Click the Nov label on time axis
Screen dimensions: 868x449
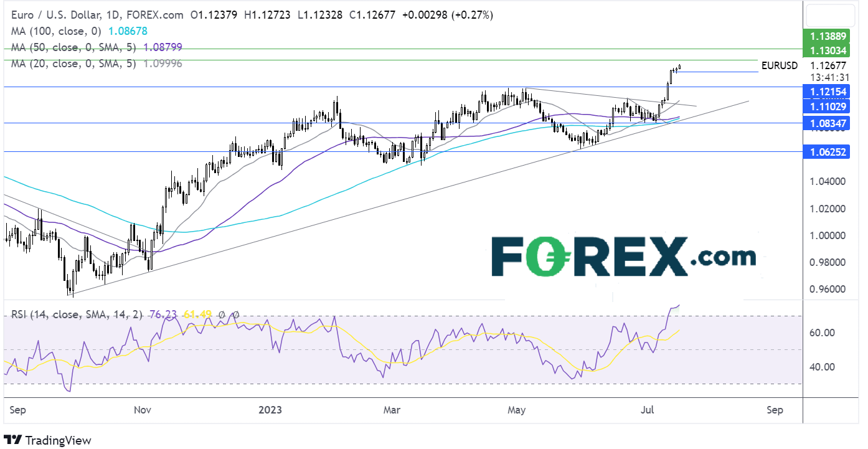[143, 410]
